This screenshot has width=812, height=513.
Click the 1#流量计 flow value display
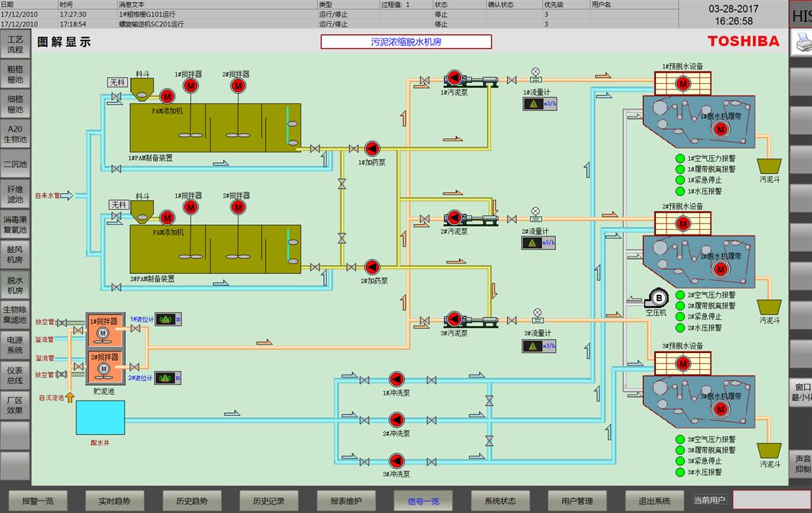tap(540, 103)
